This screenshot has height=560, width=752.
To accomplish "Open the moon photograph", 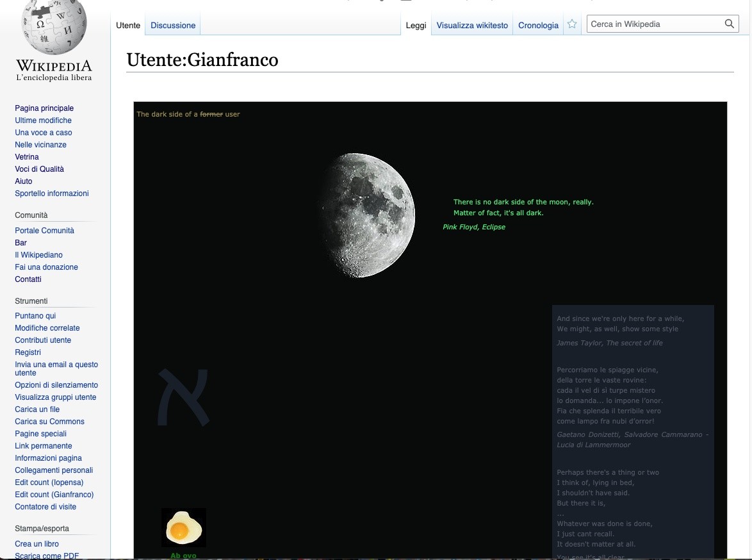I will click(368, 215).
